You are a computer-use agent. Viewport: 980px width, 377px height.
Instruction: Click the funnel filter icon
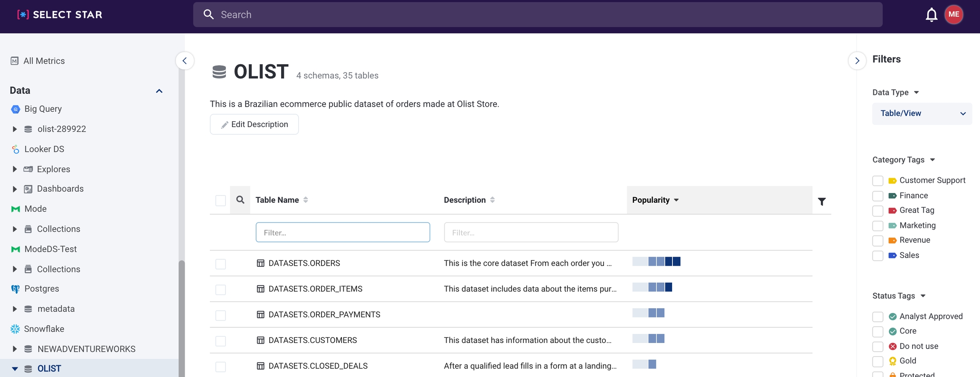[x=822, y=201]
